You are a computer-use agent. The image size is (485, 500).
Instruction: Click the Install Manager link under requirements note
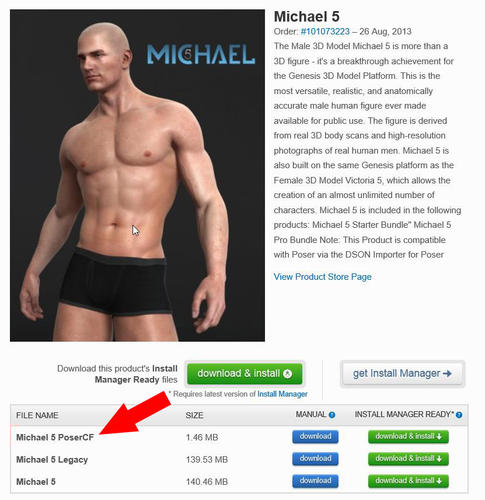[x=282, y=394]
